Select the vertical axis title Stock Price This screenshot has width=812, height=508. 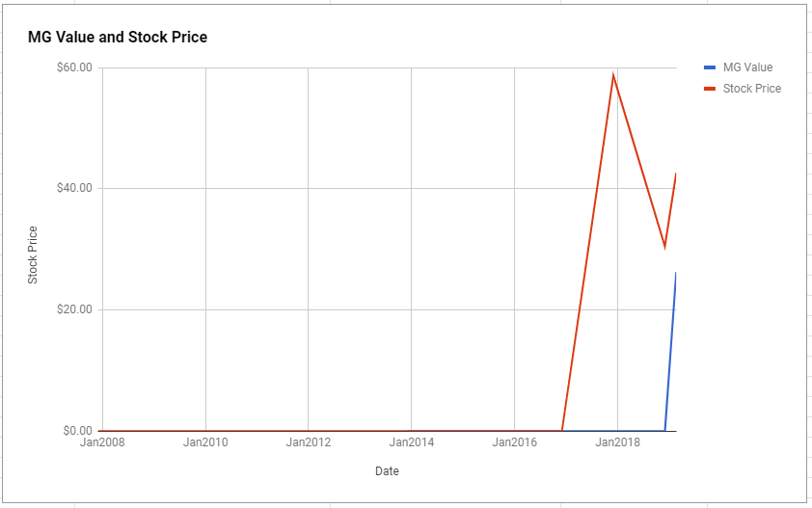tap(33, 254)
